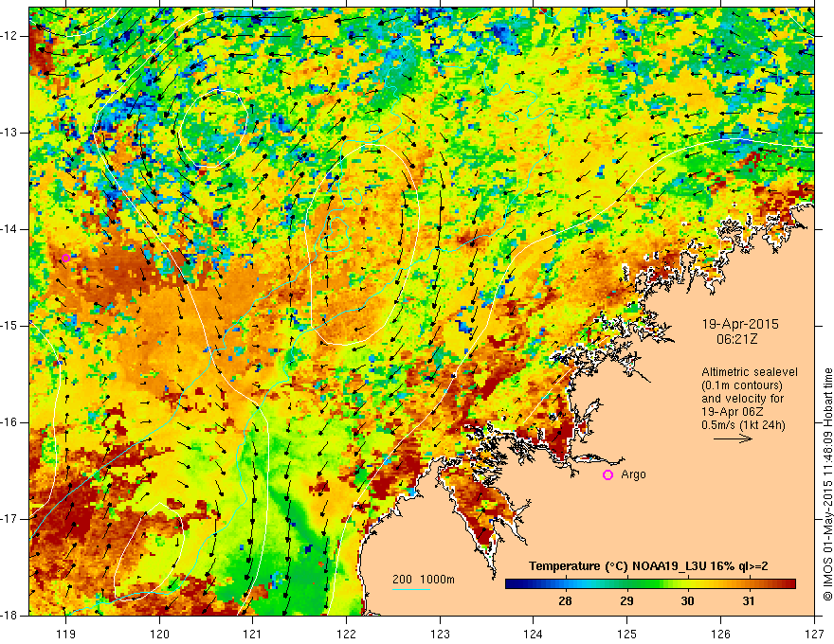Click the 28 label on temperature scale
The height and width of the screenshot is (644, 834).
click(x=566, y=601)
